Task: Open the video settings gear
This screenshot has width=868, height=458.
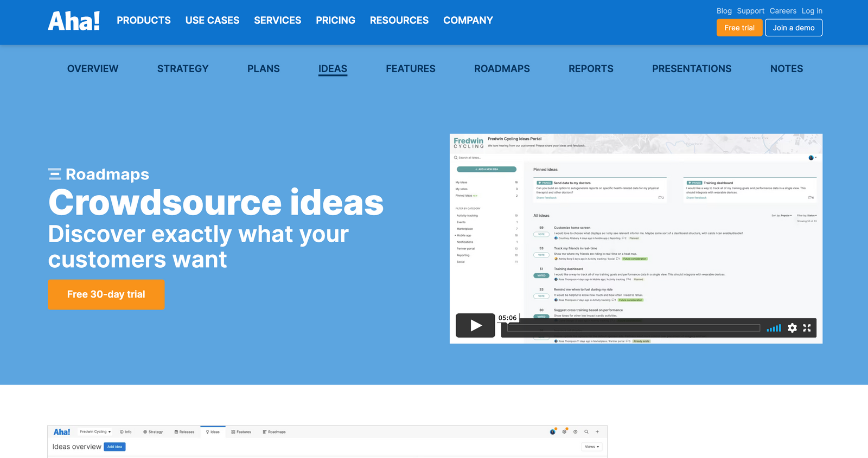Action: 792,328
